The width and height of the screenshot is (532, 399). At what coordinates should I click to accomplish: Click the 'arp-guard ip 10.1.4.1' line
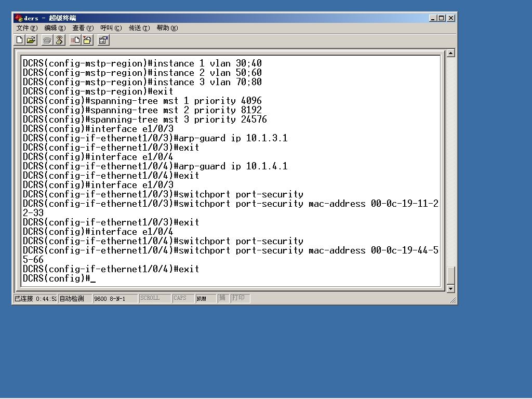pyautogui.click(x=155, y=166)
